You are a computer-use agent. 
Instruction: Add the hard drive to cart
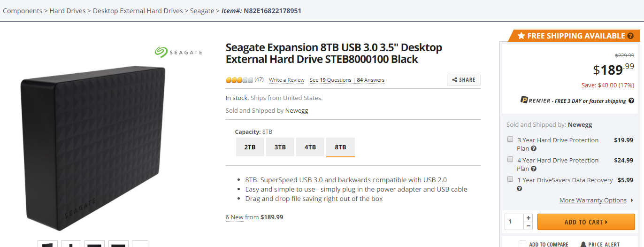click(586, 222)
